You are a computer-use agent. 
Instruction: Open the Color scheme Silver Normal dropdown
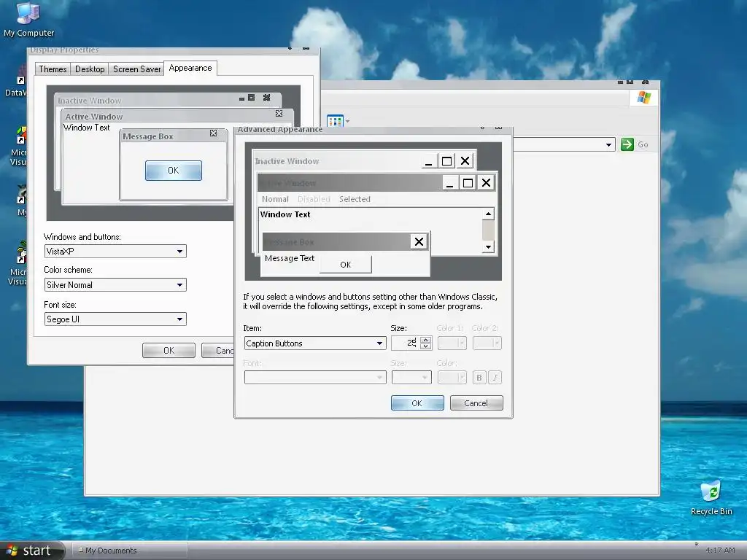click(x=115, y=285)
